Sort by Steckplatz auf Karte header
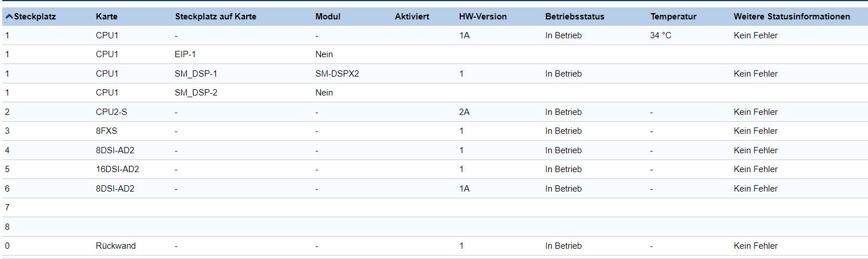Image resolution: width=868 pixels, height=259 pixels. (216, 17)
